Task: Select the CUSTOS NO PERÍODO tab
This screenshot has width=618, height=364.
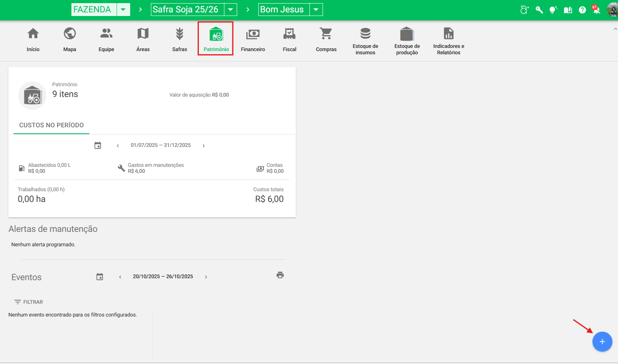Action: click(51, 125)
